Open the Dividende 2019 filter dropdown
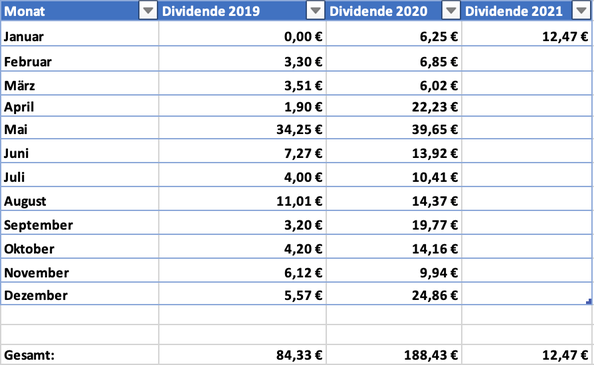594x365 pixels. [316, 11]
